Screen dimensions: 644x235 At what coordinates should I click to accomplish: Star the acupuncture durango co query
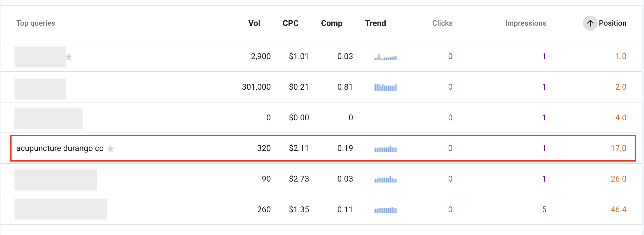click(110, 149)
